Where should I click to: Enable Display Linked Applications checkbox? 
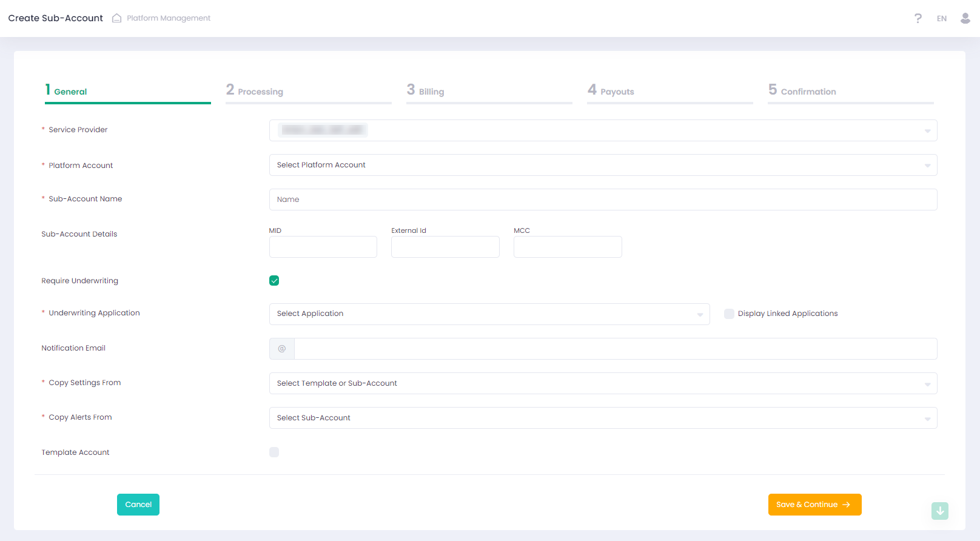[x=729, y=314]
